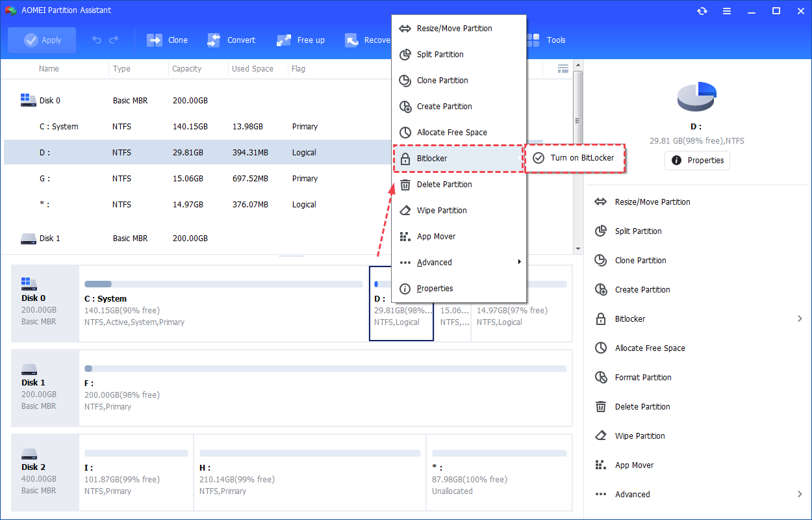Select the Clone tool in the toolbar
Screen dimensions: 812x520
(x=167, y=40)
